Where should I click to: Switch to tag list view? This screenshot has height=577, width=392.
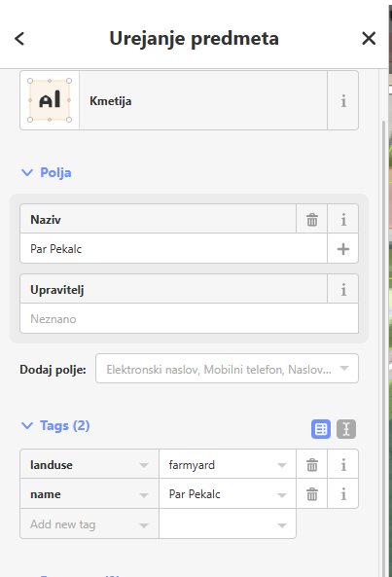[x=321, y=429]
